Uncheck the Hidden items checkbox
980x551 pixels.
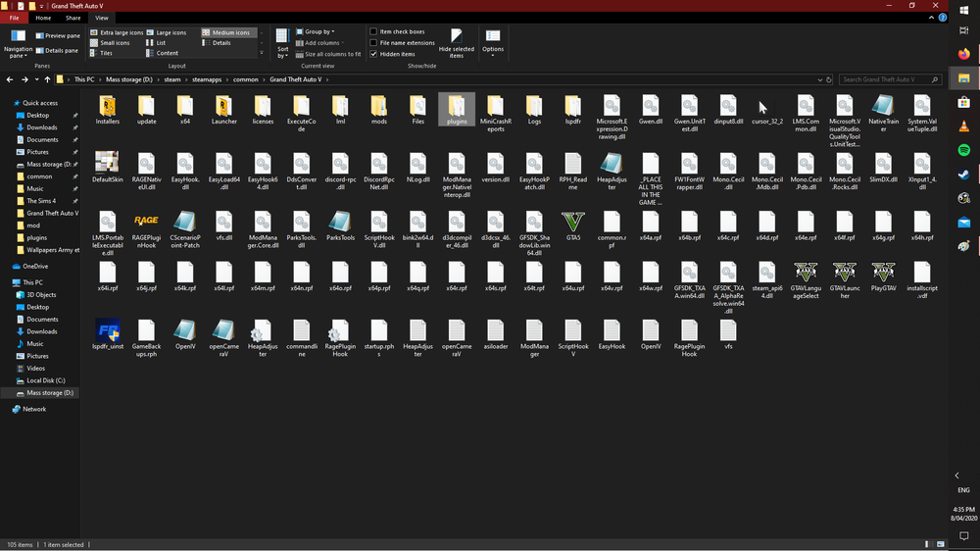click(373, 54)
